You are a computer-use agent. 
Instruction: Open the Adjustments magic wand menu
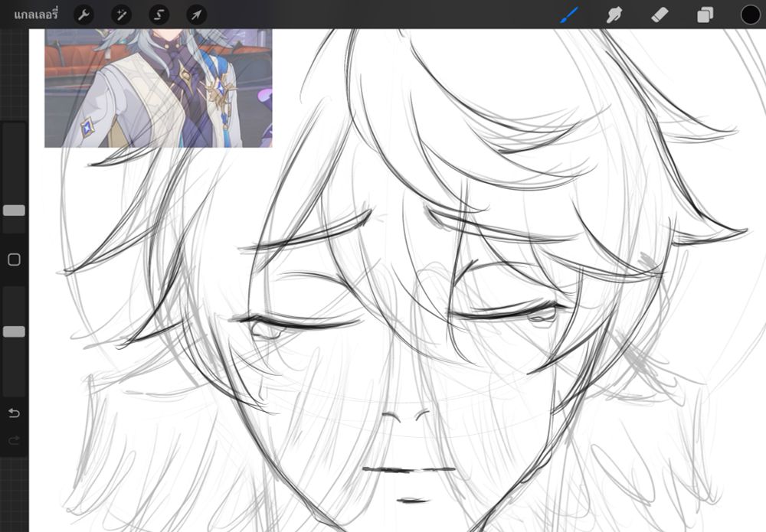coord(121,15)
